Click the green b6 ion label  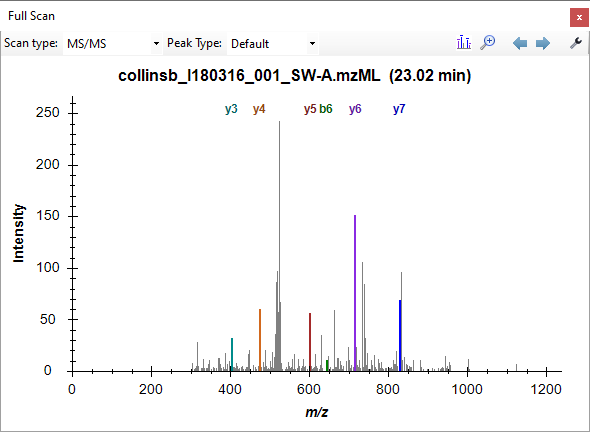pyautogui.click(x=326, y=109)
